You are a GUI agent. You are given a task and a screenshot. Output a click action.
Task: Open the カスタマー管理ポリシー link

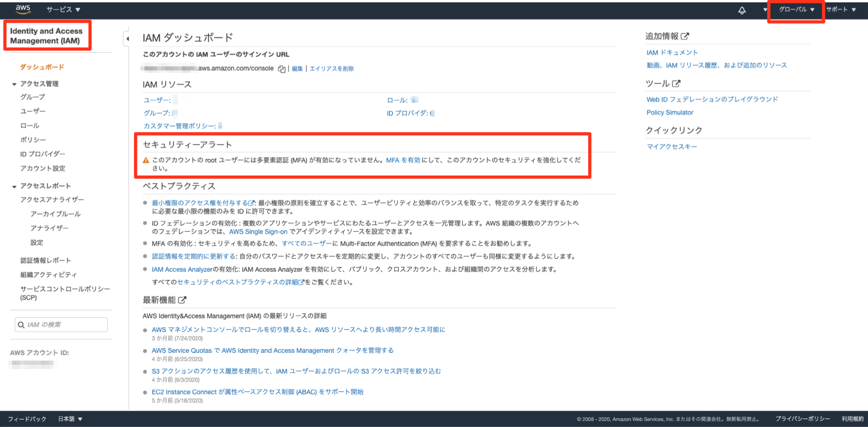point(180,126)
